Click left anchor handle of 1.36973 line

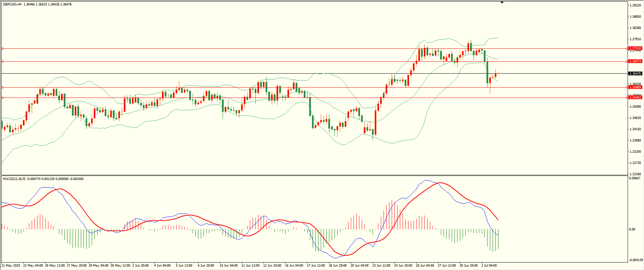pyautogui.click(x=2, y=62)
